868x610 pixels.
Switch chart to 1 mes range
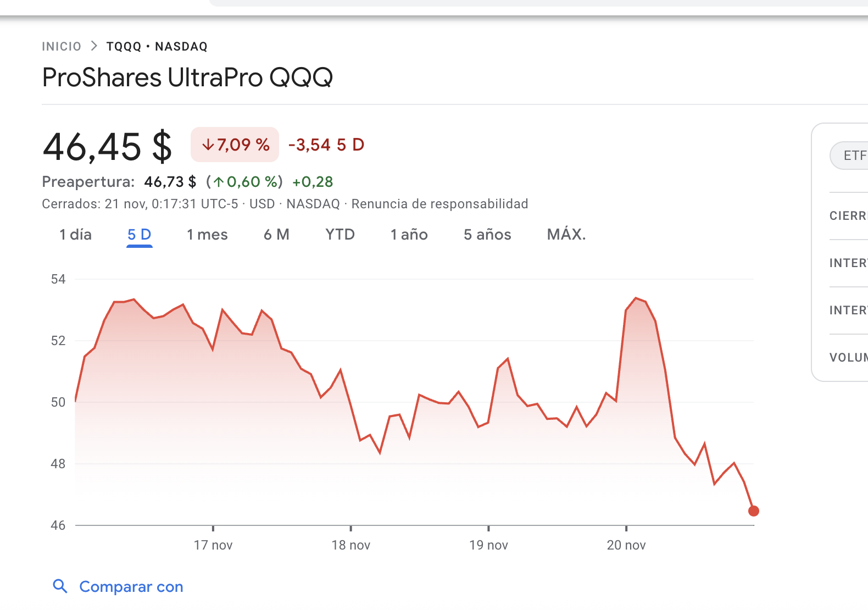[207, 235]
